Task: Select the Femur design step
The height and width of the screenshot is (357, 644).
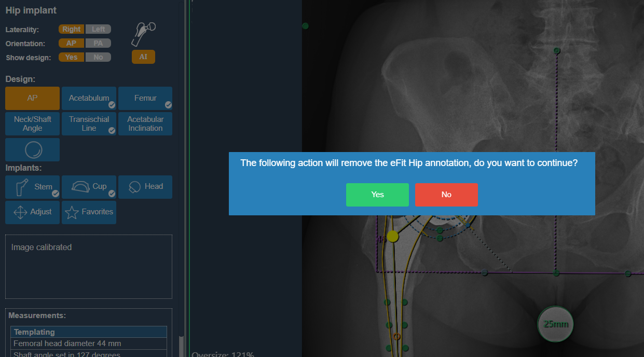Action: [145, 98]
